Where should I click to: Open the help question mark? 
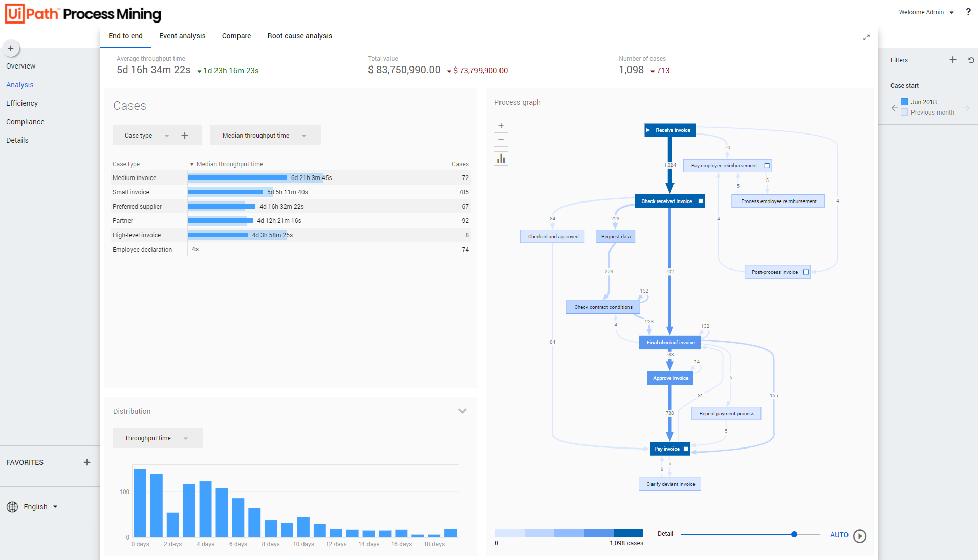coord(968,12)
